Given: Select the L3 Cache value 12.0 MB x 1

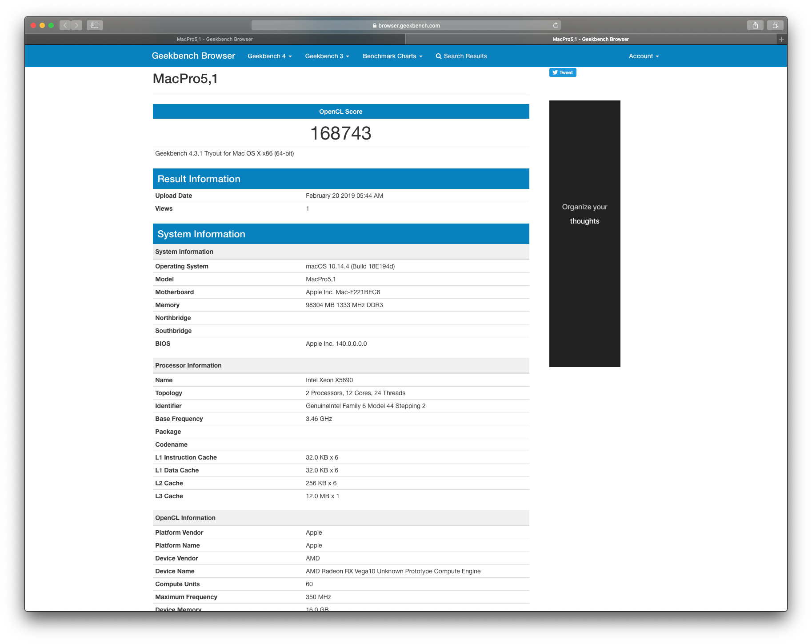Looking at the screenshot, I should [x=323, y=496].
